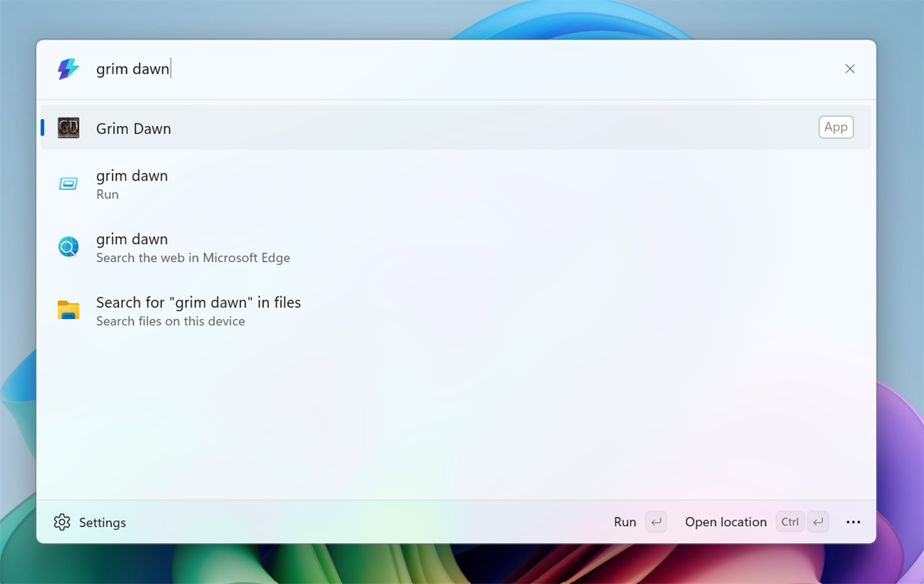Click the Enter key hint beside Run
Image resolution: width=924 pixels, height=584 pixels.
[656, 522]
